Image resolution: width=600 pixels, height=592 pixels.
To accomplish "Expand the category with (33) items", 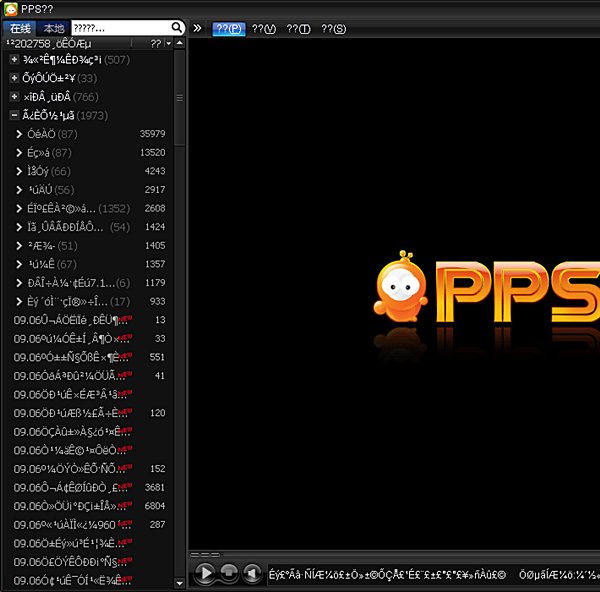I will pyautogui.click(x=14, y=78).
